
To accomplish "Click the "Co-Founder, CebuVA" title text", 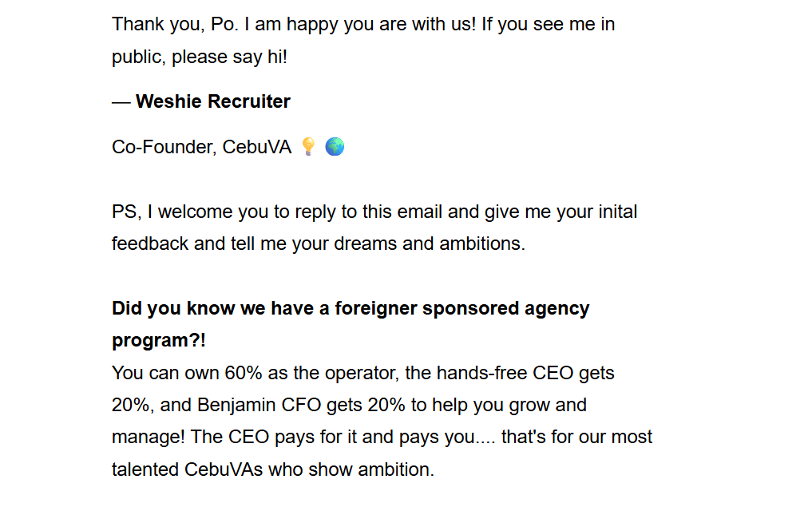I will tap(201, 147).
